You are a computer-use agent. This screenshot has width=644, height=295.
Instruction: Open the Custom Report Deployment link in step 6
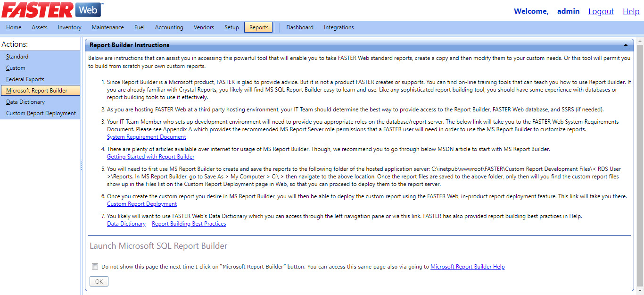[142, 204]
